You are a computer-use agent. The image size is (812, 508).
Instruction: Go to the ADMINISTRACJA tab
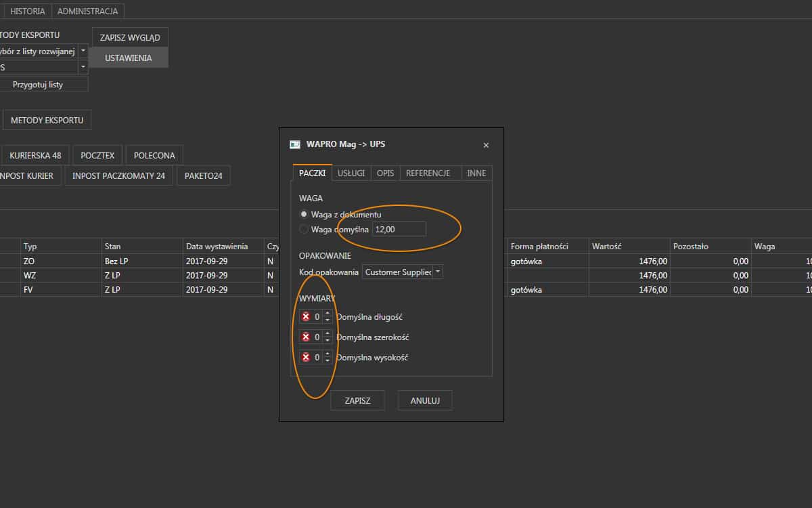87,11
